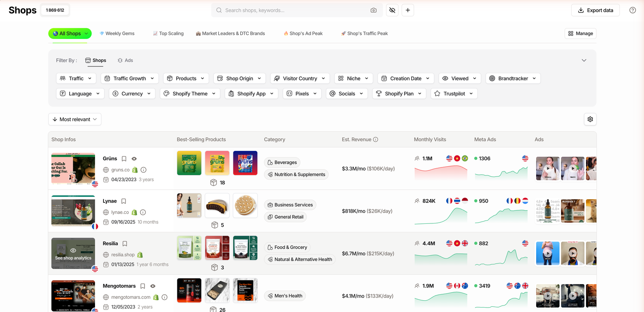Open the gruns.co website link

[120, 170]
